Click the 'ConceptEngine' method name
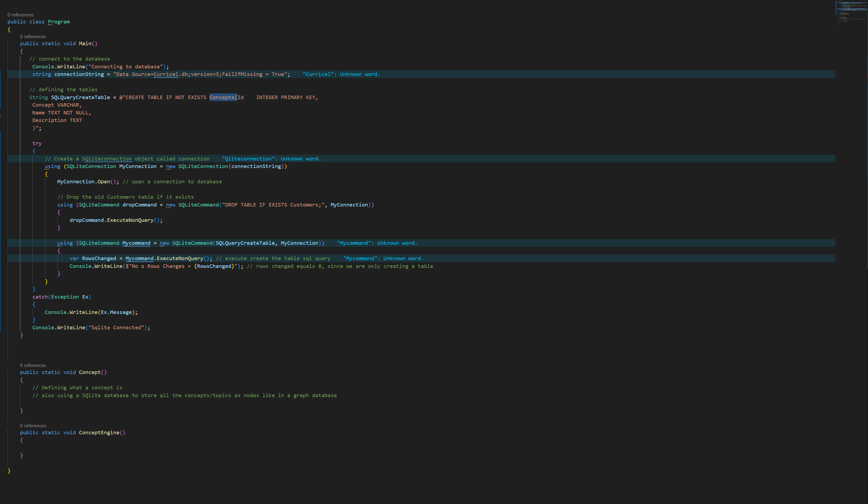Viewport: 868px width, 504px height. 99,433
